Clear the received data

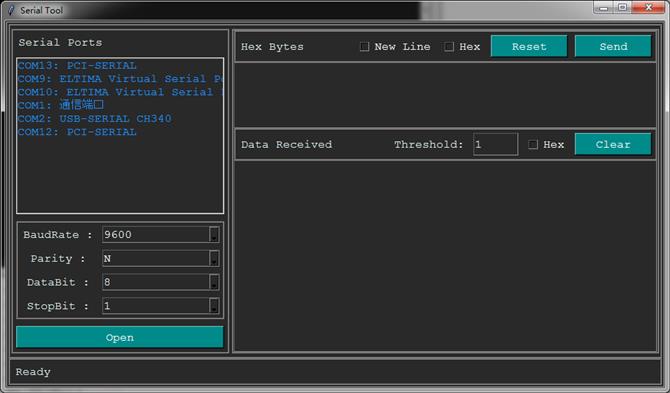(613, 144)
